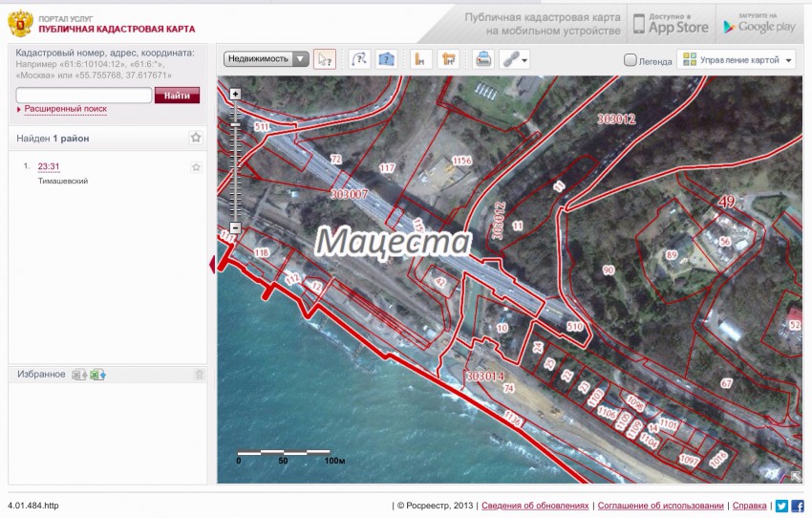
Task: Select the identify object cursor tool
Action: coord(325,59)
